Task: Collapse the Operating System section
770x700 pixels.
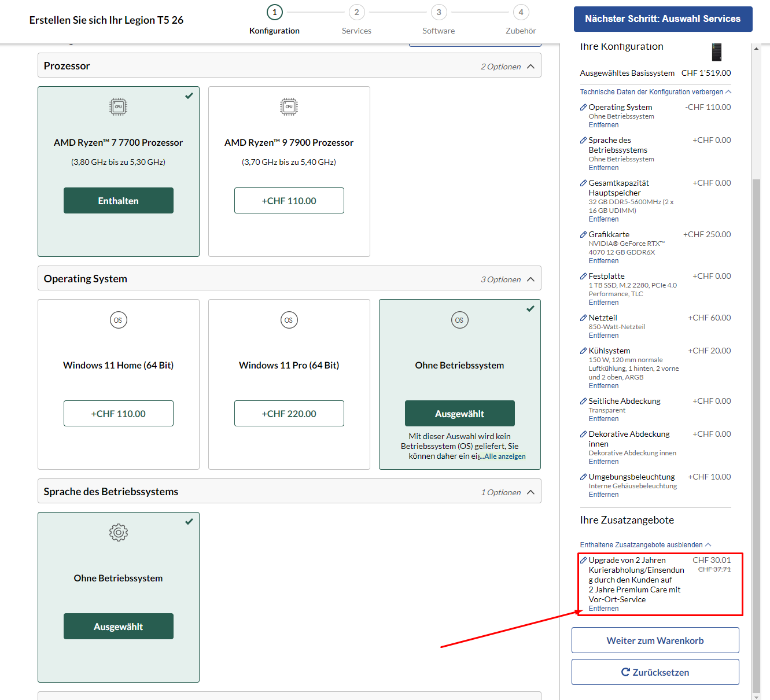Action: click(530, 279)
